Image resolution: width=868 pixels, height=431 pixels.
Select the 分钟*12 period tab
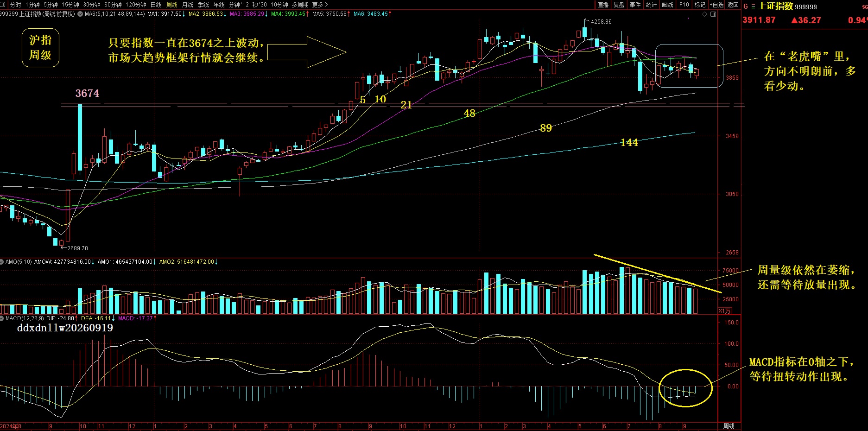(x=239, y=5)
